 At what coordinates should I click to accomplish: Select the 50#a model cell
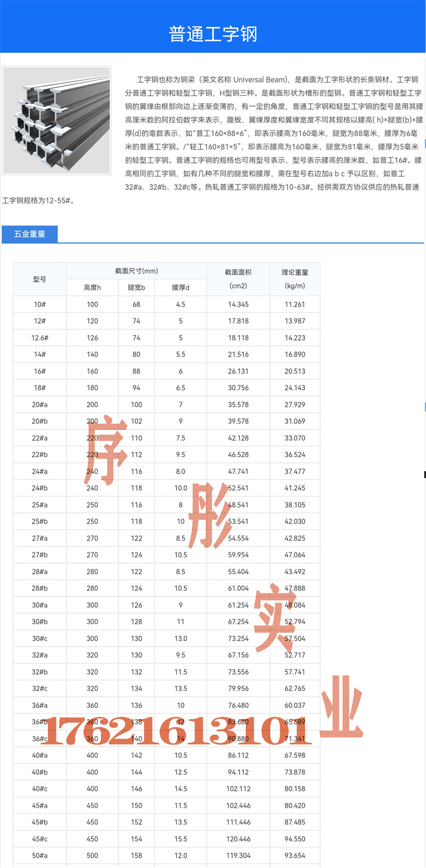[39, 856]
